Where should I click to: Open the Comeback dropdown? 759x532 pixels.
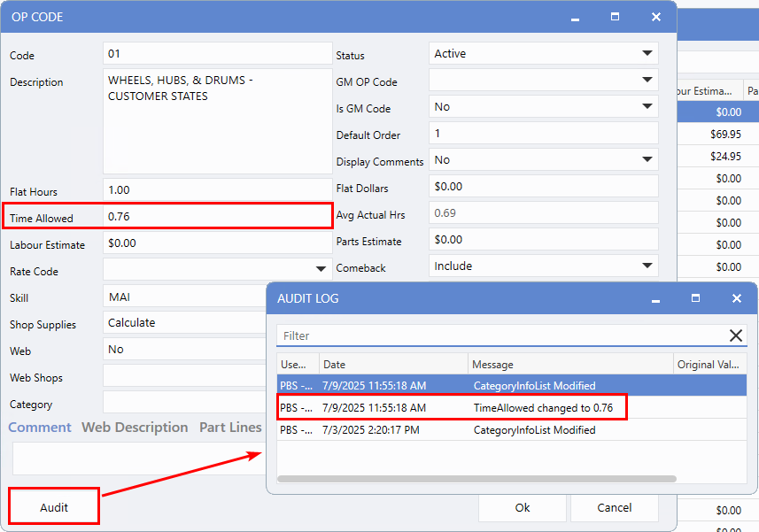tap(647, 266)
